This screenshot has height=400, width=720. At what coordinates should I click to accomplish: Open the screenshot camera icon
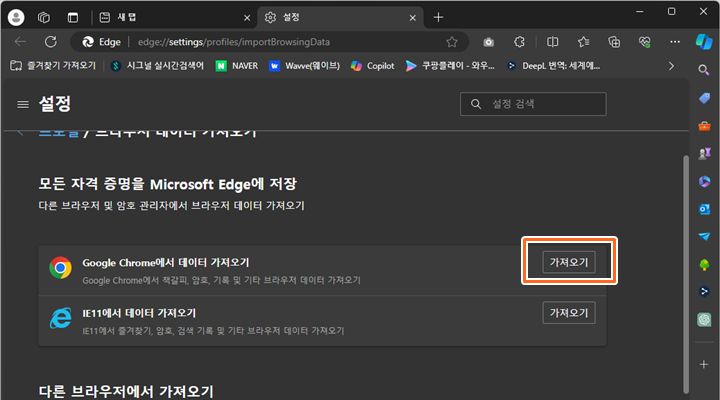489,42
